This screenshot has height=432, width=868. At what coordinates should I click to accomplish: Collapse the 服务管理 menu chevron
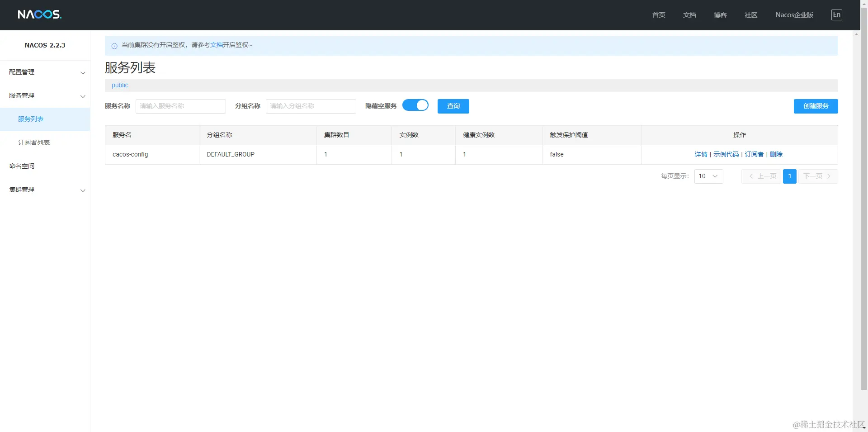(x=83, y=96)
